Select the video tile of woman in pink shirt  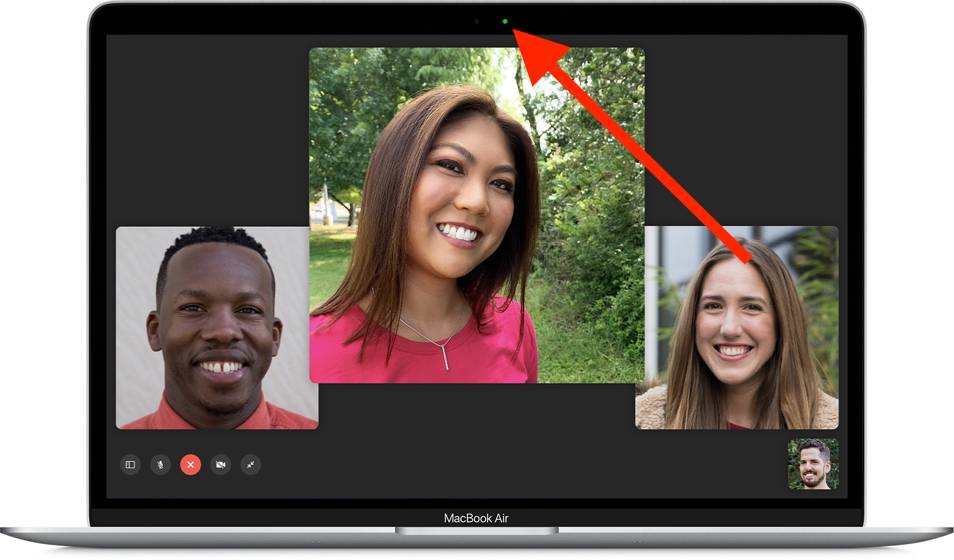tap(477, 215)
